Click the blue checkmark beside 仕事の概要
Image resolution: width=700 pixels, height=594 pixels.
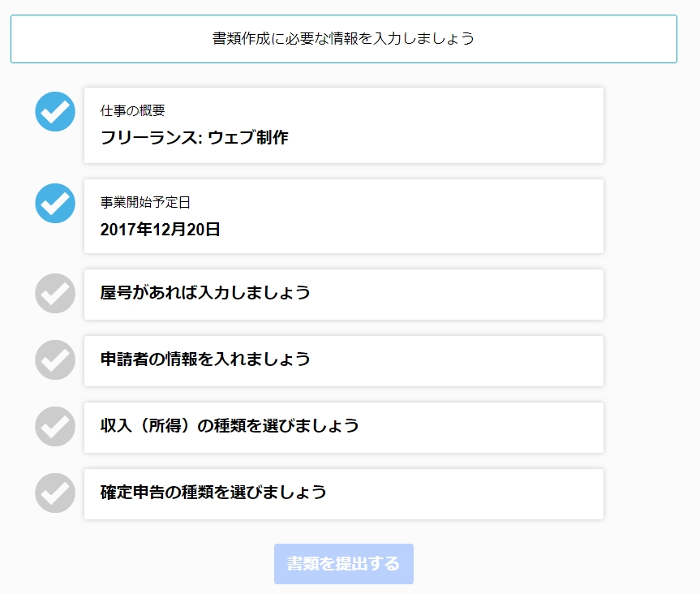coord(55,112)
